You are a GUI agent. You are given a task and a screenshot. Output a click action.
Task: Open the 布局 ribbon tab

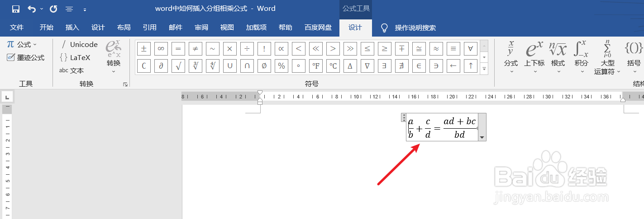[124, 28]
